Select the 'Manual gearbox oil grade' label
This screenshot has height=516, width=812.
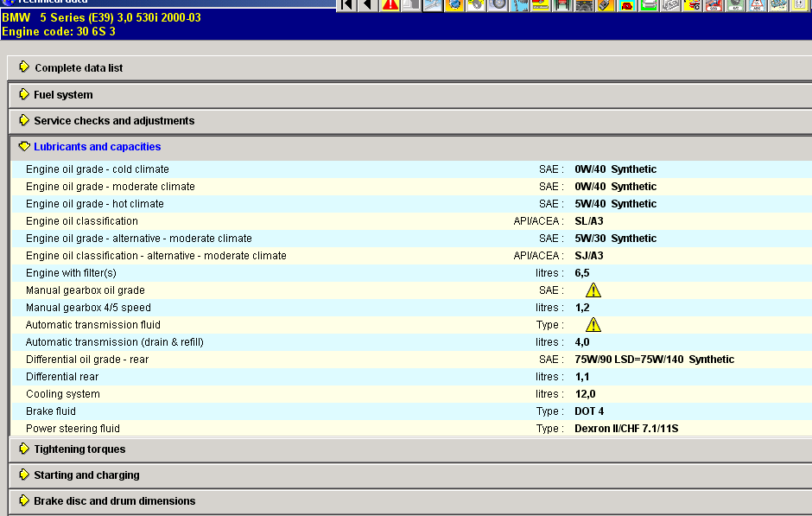pyautogui.click(x=86, y=290)
